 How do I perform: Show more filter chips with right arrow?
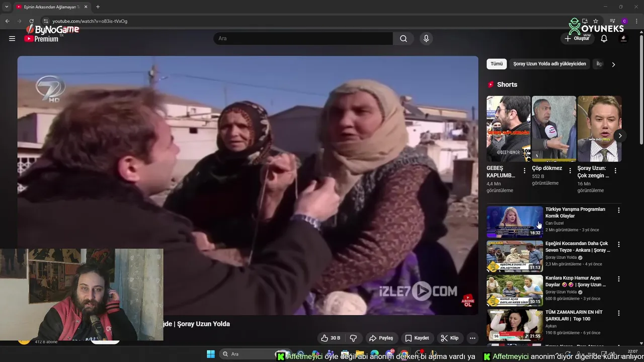click(613, 64)
